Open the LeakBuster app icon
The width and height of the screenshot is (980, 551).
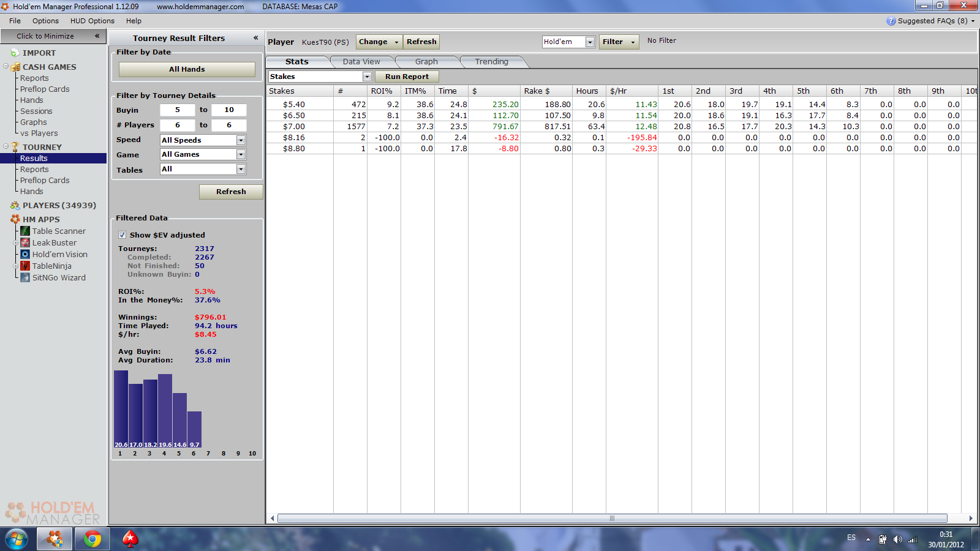click(25, 242)
